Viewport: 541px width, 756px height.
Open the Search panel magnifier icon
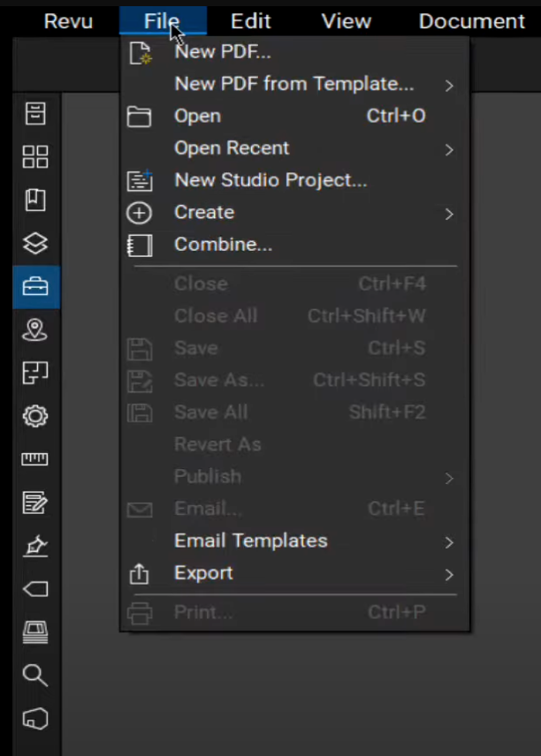click(35, 675)
